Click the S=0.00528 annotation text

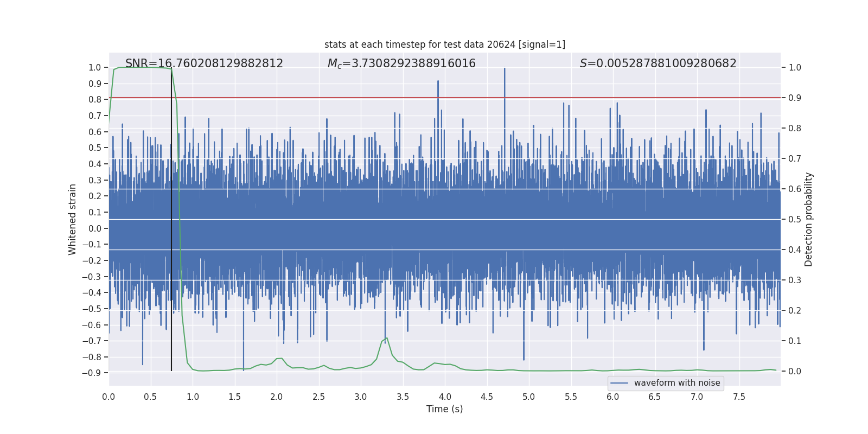[x=658, y=63]
